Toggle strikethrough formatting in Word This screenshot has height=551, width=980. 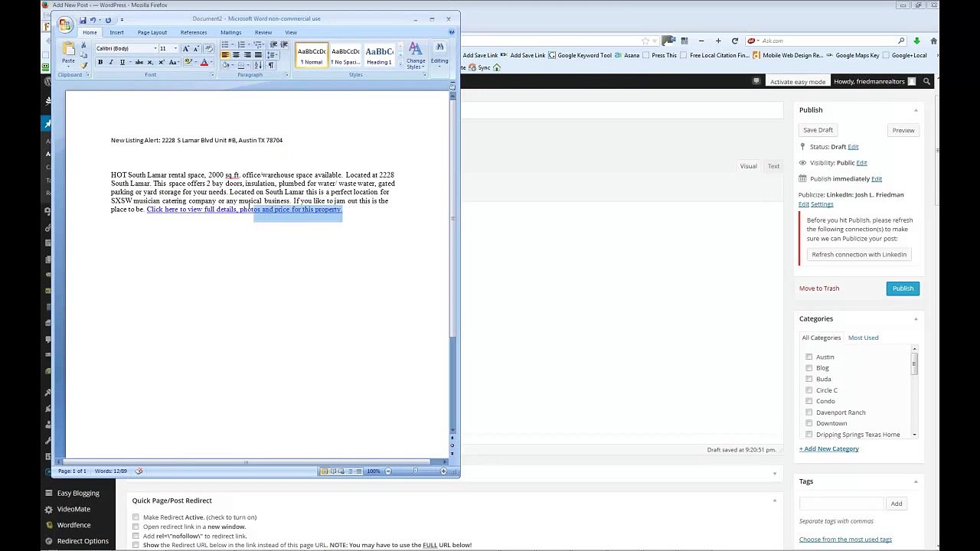(x=139, y=62)
